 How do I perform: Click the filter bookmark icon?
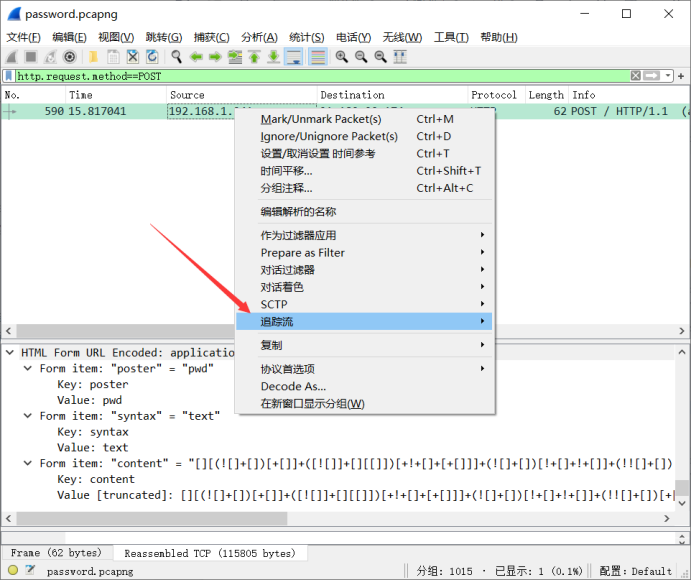[x=8, y=76]
